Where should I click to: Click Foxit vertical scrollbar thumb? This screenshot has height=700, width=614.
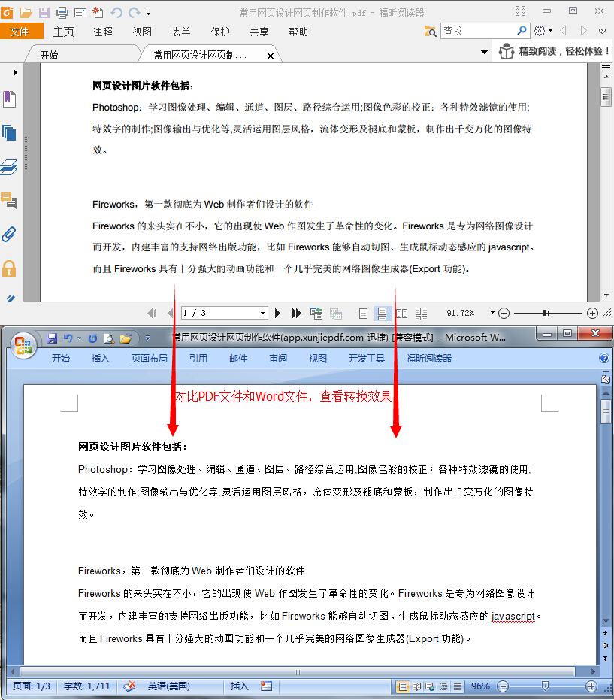coord(606,97)
